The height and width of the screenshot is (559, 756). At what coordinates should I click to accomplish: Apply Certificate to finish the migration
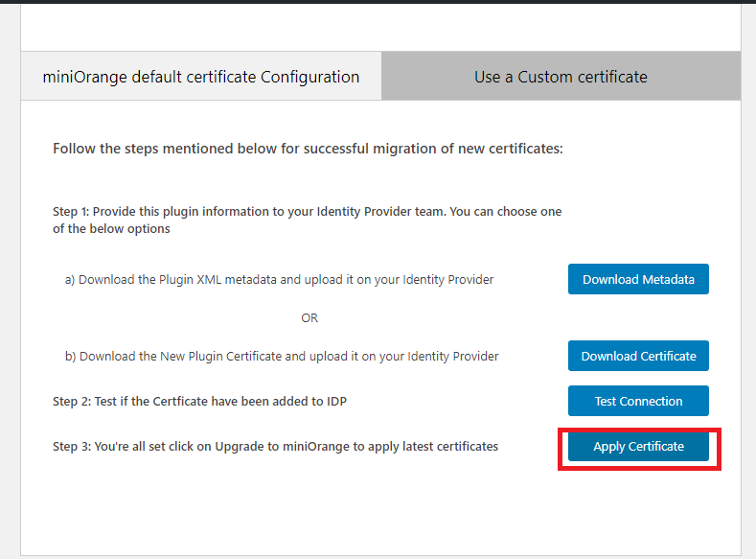pyautogui.click(x=638, y=446)
